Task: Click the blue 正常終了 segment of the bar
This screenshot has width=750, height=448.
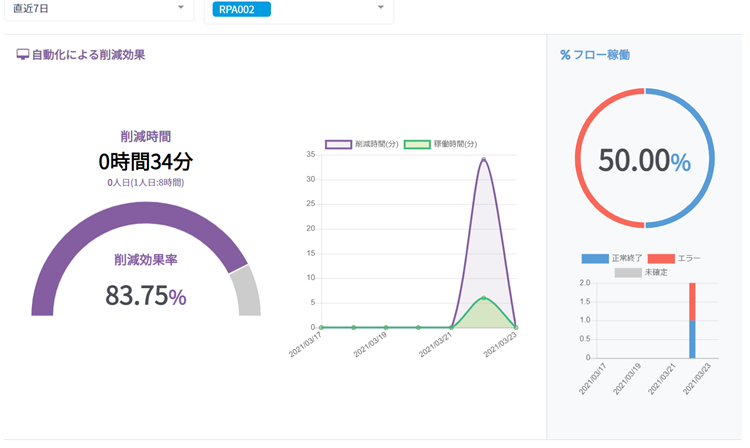Action: tap(692, 339)
